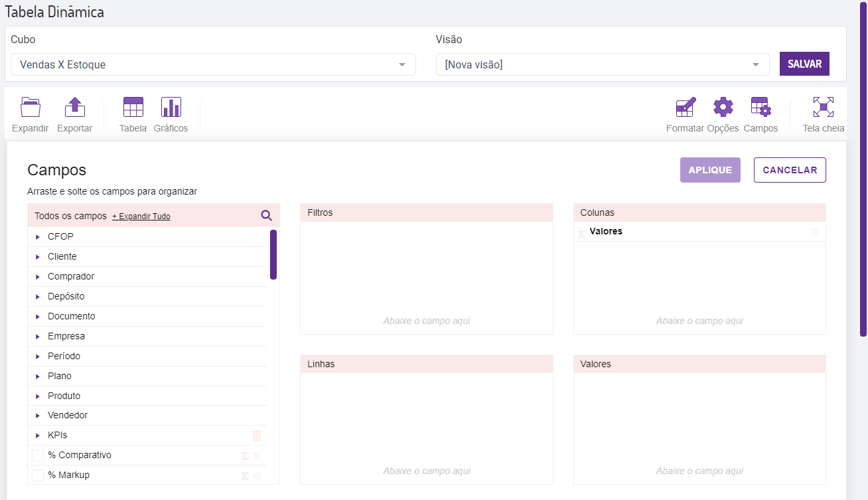Expand the Produto field group
This screenshot has height=500, width=868.
38,396
